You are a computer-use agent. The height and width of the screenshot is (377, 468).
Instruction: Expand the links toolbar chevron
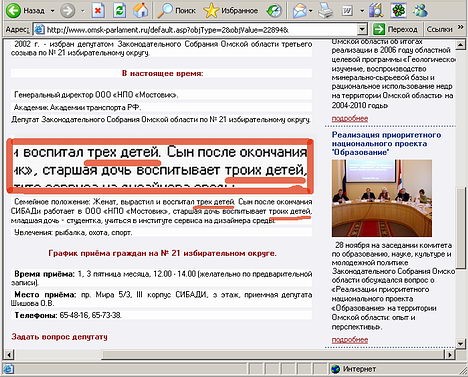pos(461,27)
